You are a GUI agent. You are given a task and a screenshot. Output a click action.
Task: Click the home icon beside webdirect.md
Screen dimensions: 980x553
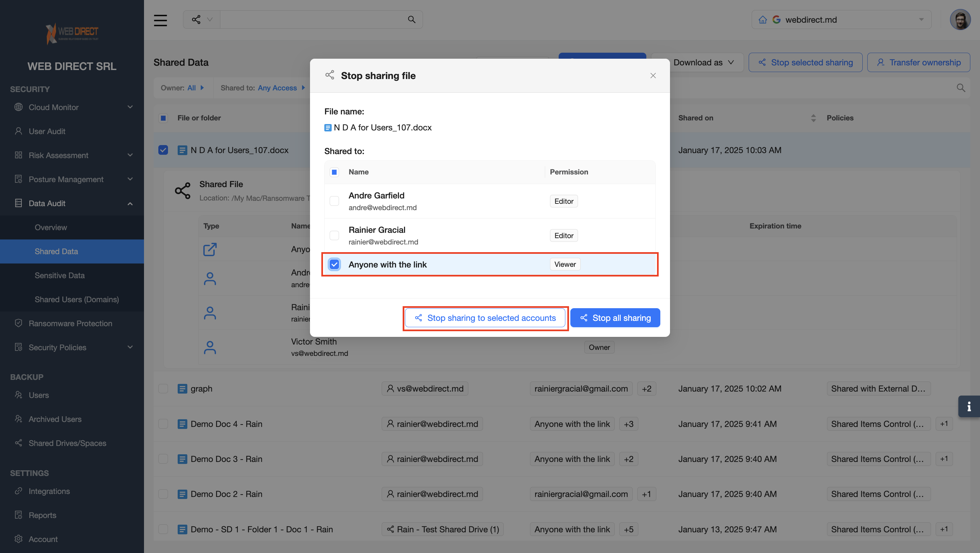tap(762, 20)
